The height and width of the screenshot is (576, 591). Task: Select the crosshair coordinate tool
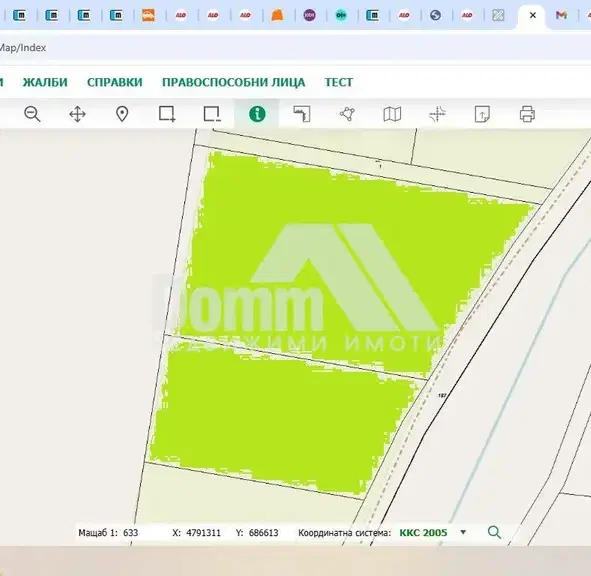pyautogui.click(x=437, y=114)
